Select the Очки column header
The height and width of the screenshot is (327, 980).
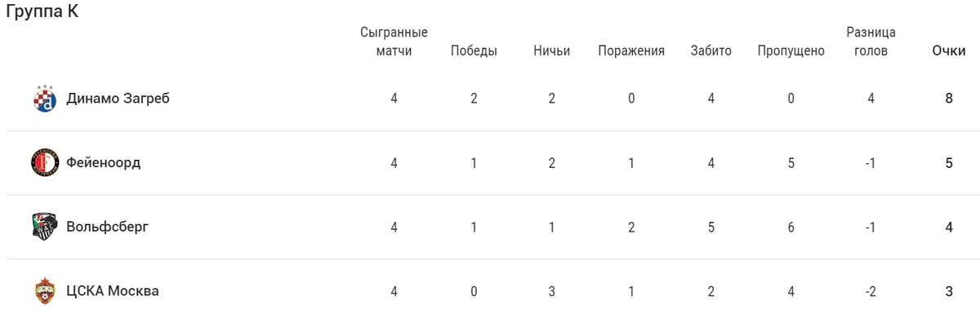[949, 51]
